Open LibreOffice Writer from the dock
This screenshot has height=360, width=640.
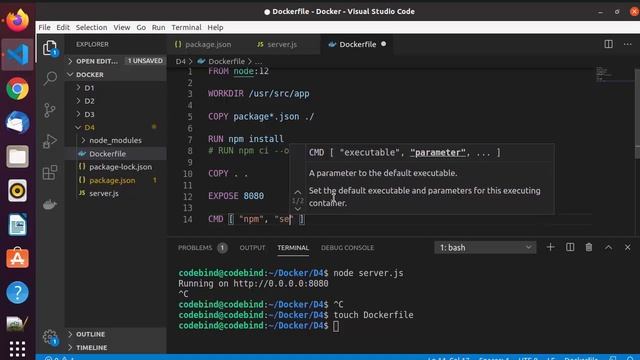[18, 224]
